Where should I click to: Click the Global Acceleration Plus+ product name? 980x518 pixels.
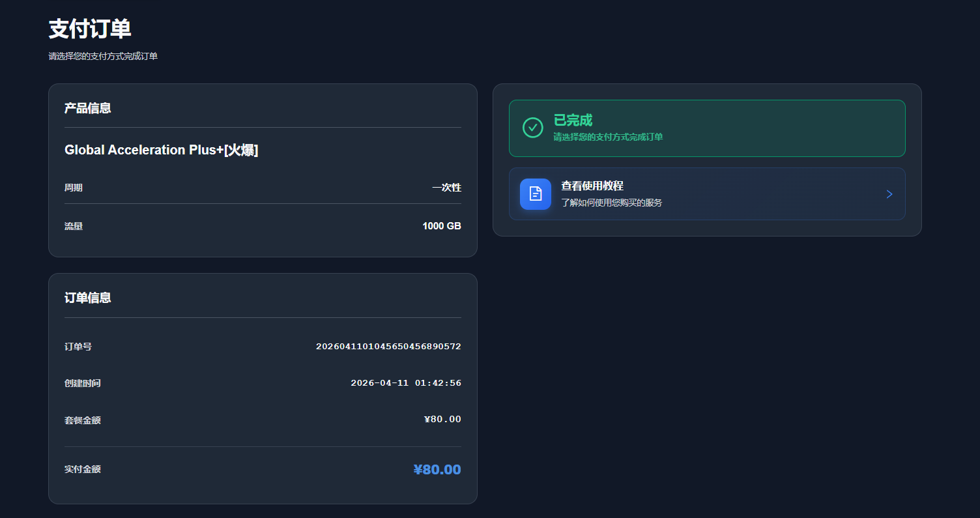tap(161, 150)
